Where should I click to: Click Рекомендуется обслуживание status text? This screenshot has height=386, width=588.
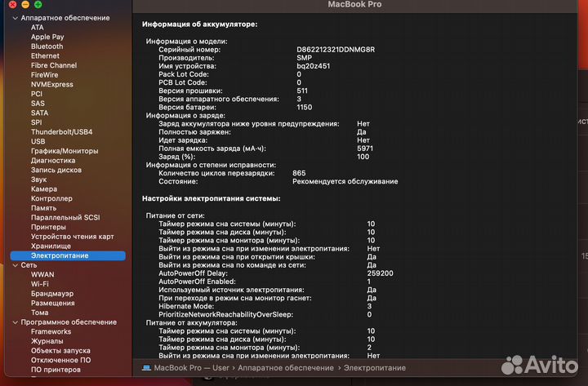click(345, 181)
